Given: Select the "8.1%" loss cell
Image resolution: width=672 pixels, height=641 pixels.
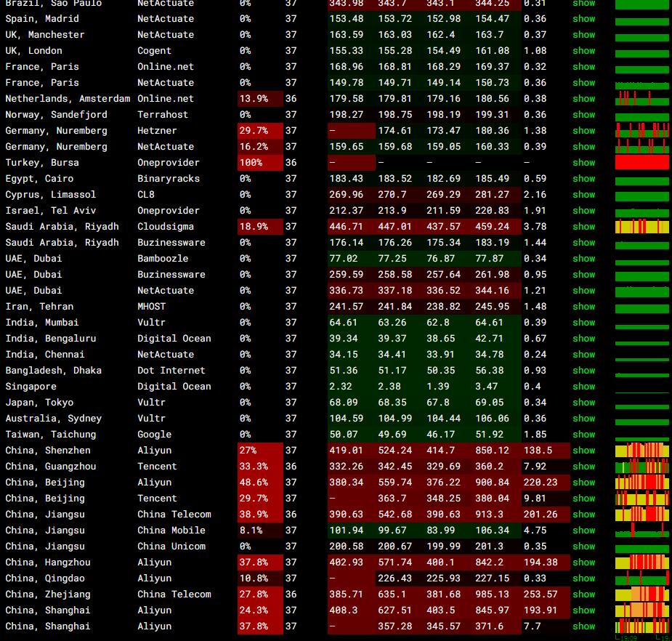Looking at the screenshot, I should point(260,531).
